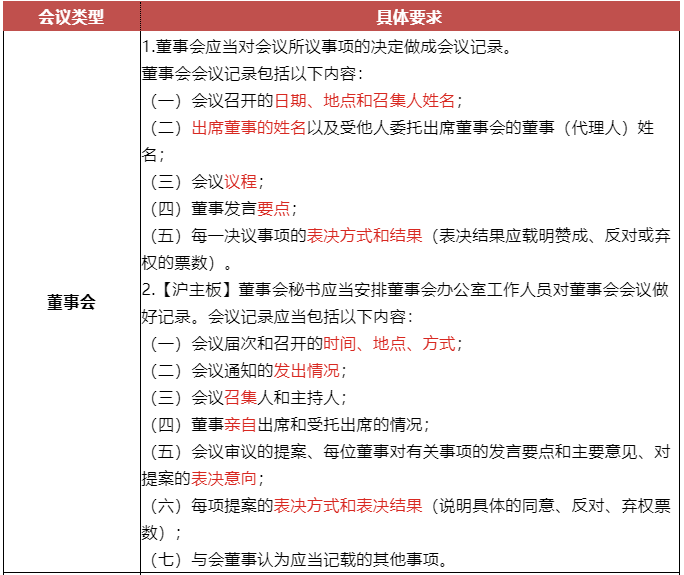The width and height of the screenshot is (684, 575).
Task: Click the red word 亲自
Action: [240, 425]
